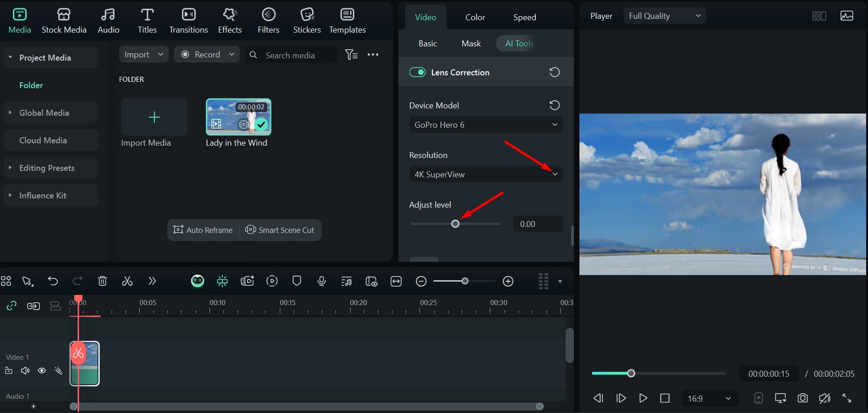Open the player quality dropdown
Viewport: 868px width, 413px height.
pyautogui.click(x=664, y=16)
